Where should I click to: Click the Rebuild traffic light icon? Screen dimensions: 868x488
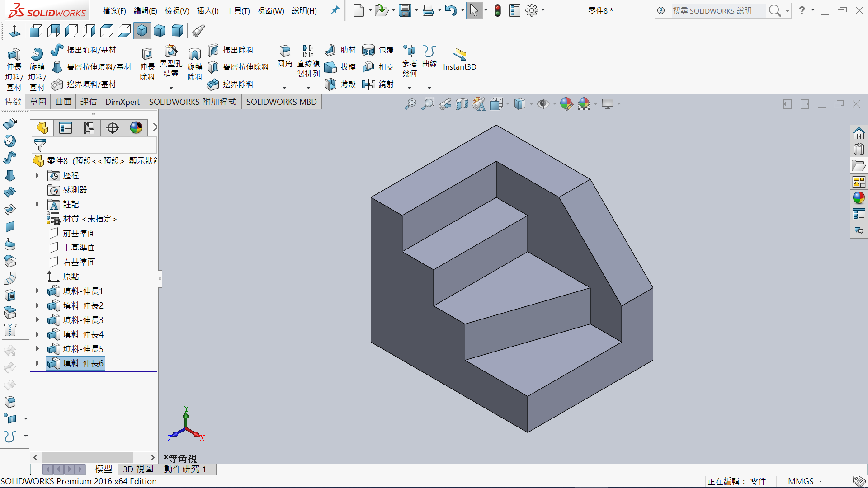(x=498, y=10)
